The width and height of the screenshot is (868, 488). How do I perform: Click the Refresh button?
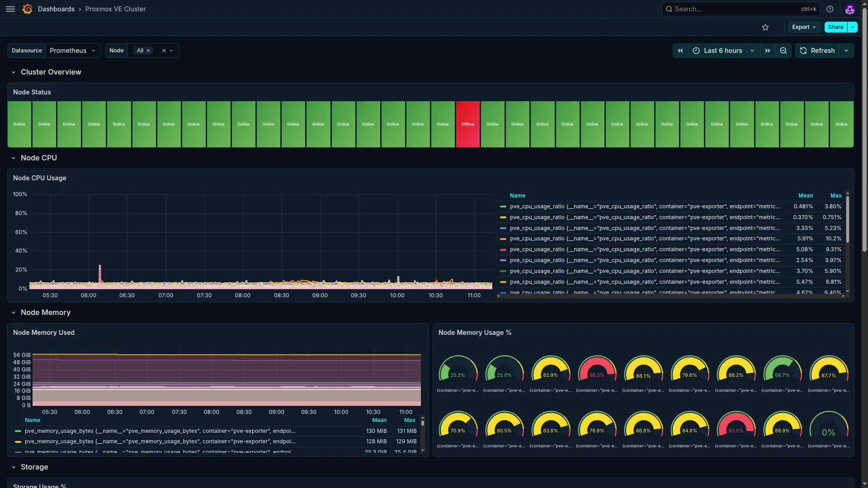coord(817,51)
